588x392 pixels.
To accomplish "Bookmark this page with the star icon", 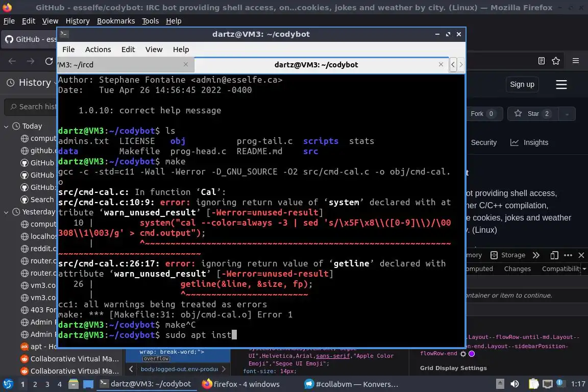I will [x=556, y=61].
